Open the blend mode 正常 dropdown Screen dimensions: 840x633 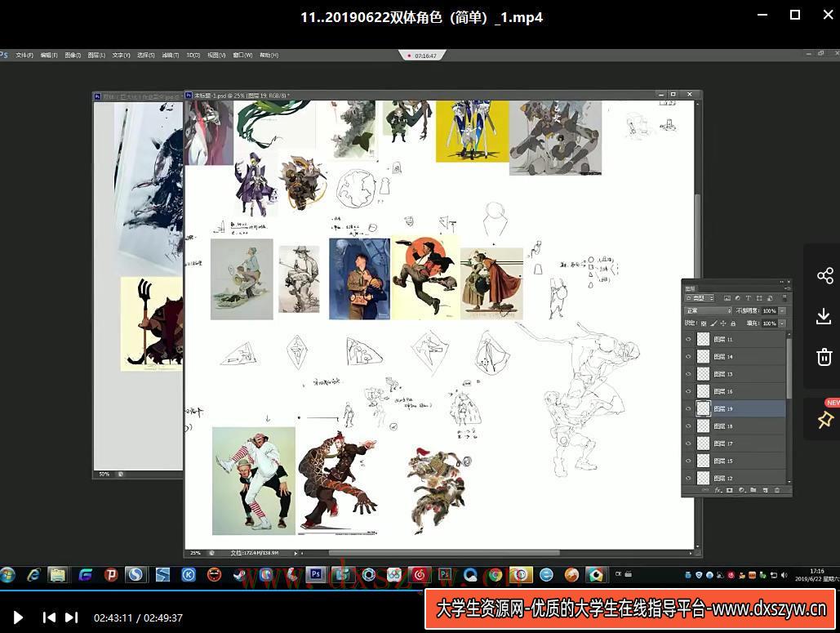coord(709,311)
